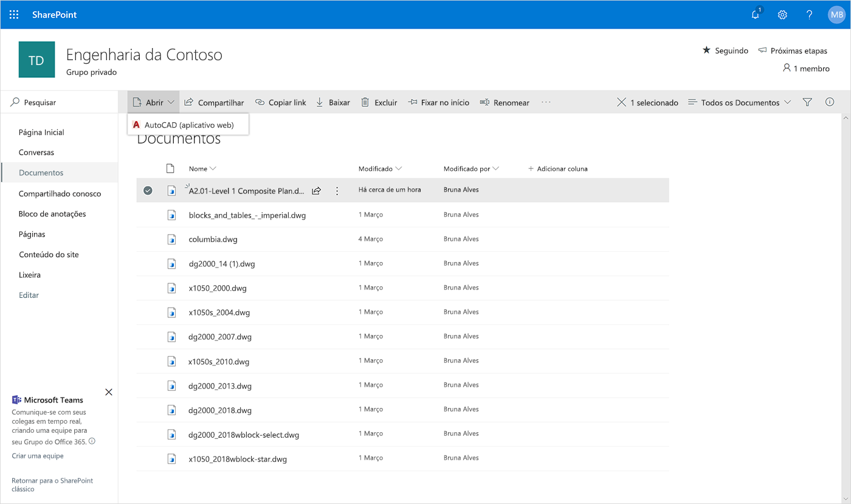Click Criar uma equipe link
The image size is (851, 504).
pos(38,456)
